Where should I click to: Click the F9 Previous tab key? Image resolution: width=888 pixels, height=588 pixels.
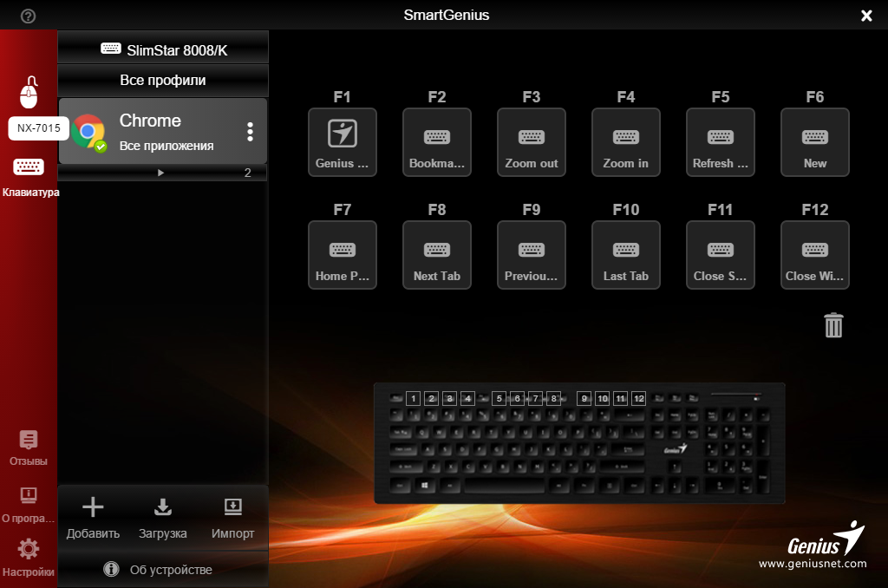pyautogui.click(x=532, y=255)
